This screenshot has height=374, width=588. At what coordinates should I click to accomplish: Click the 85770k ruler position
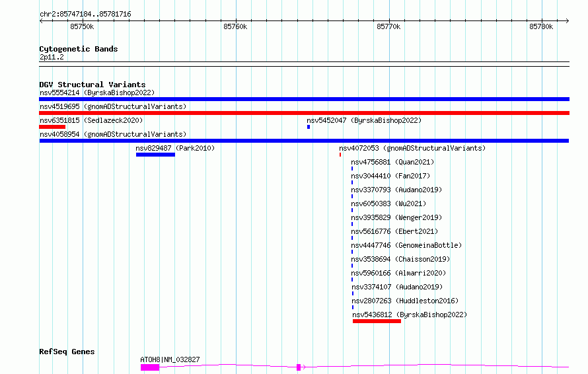tap(388, 26)
